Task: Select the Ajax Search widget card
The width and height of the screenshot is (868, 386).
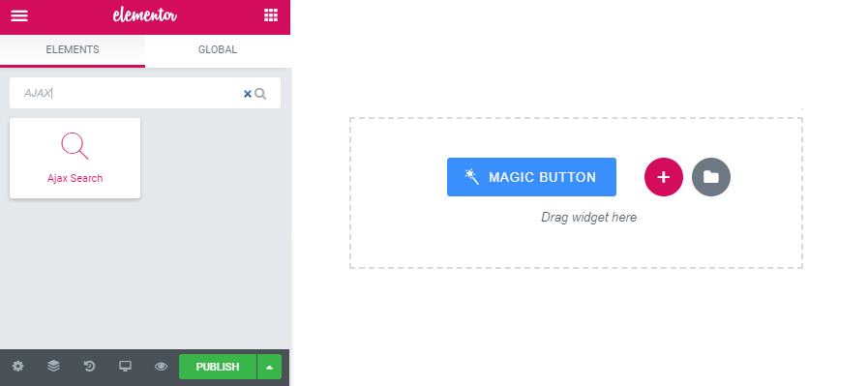Action: 75,158
